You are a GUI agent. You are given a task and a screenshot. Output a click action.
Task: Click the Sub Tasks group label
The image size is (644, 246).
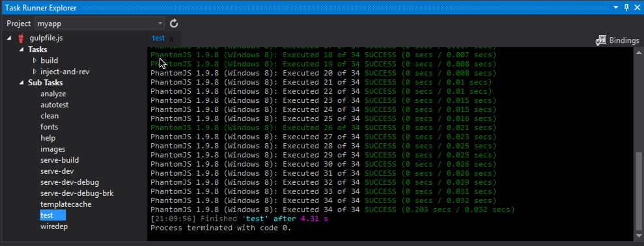[45, 83]
